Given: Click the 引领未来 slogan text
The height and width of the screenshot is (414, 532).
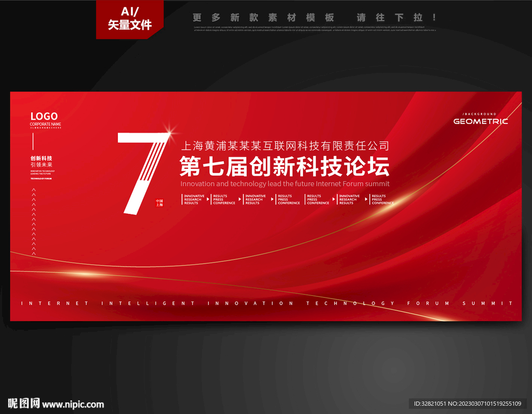Looking at the screenshot, I should tap(42, 164).
